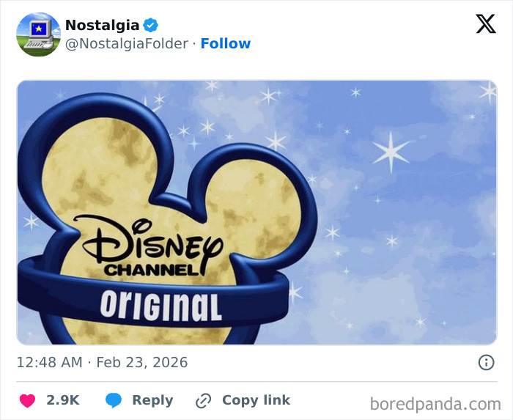Click the tweet info icon
513x420 pixels.
coord(485,362)
